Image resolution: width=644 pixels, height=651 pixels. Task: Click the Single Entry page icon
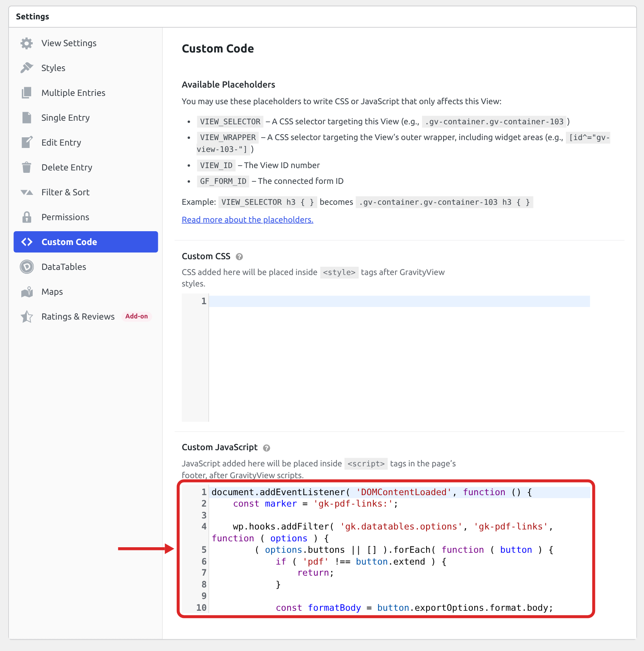pos(26,118)
